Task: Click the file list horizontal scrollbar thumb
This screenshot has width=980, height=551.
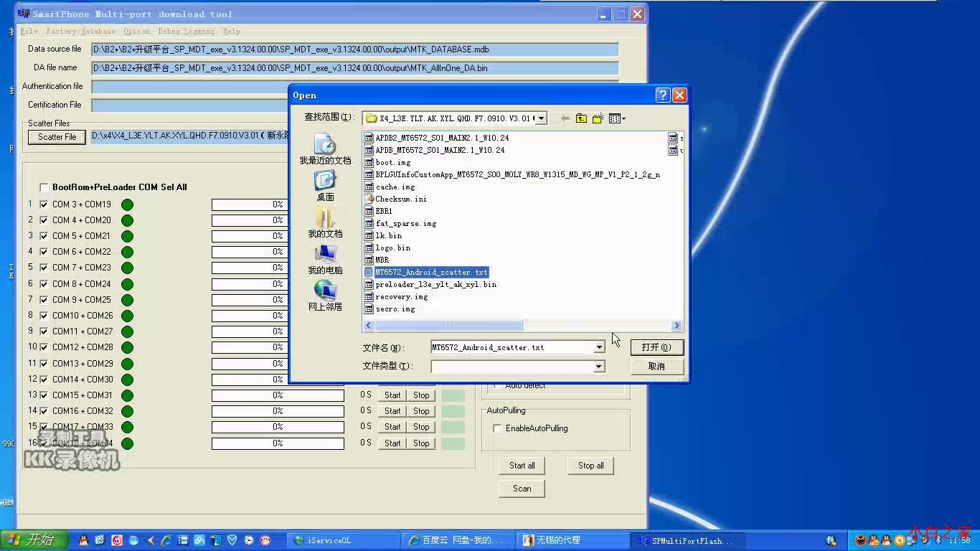Action: 448,326
